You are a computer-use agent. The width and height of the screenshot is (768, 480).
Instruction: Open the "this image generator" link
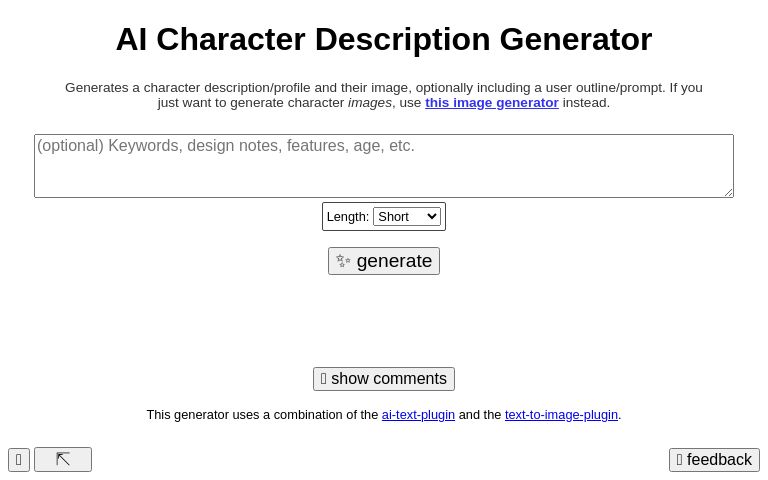point(491,103)
